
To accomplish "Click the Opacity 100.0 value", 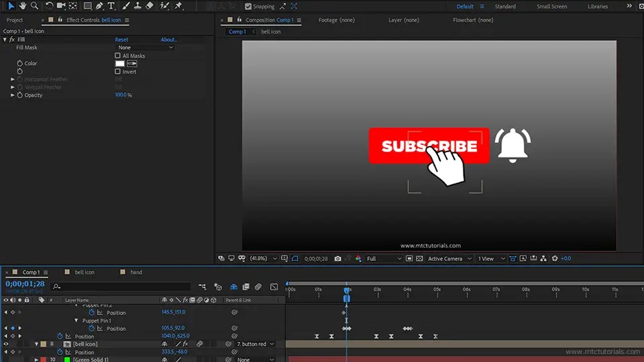I will 121,95.
